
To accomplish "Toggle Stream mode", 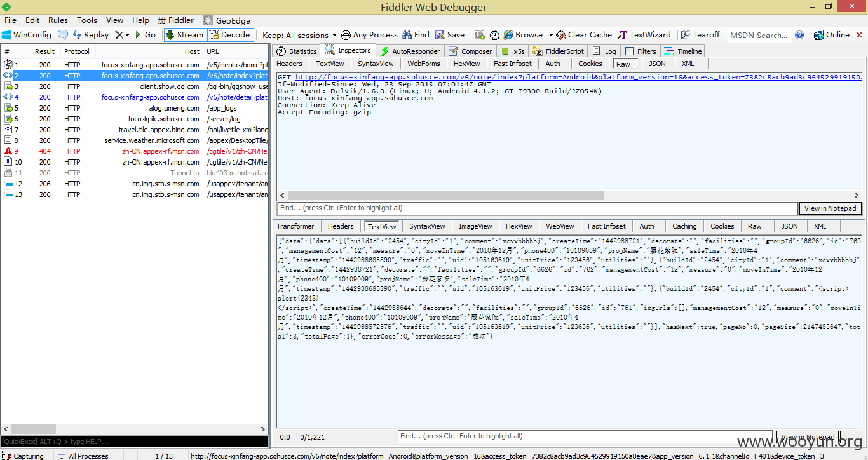I will 185,35.
